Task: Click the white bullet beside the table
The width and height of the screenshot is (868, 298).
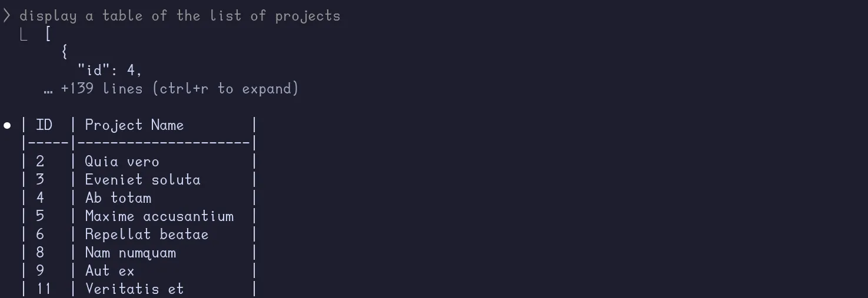Action: [x=8, y=125]
